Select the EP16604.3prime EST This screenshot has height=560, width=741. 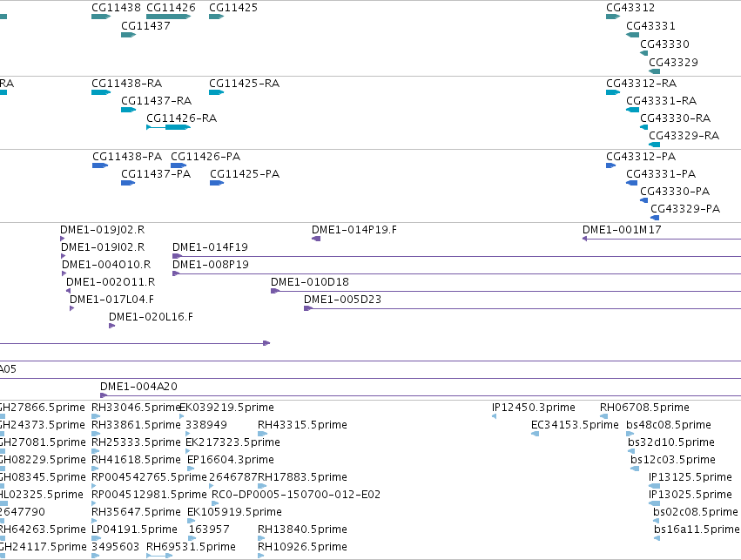(x=191, y=469)
